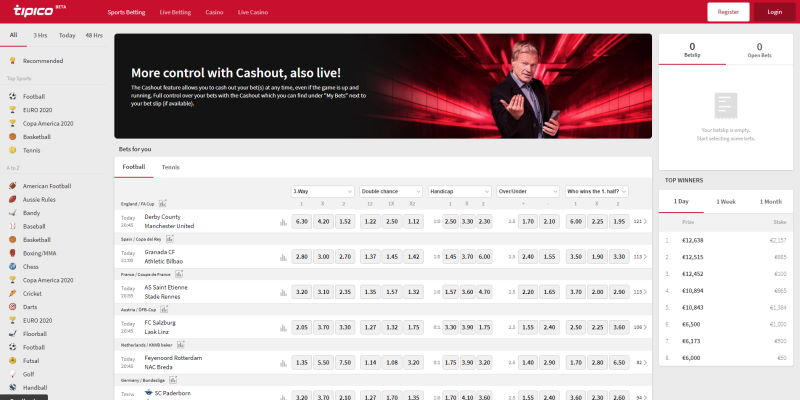Filter events by 3 Hrs
800x400 pixels.
tap(40, 35)
